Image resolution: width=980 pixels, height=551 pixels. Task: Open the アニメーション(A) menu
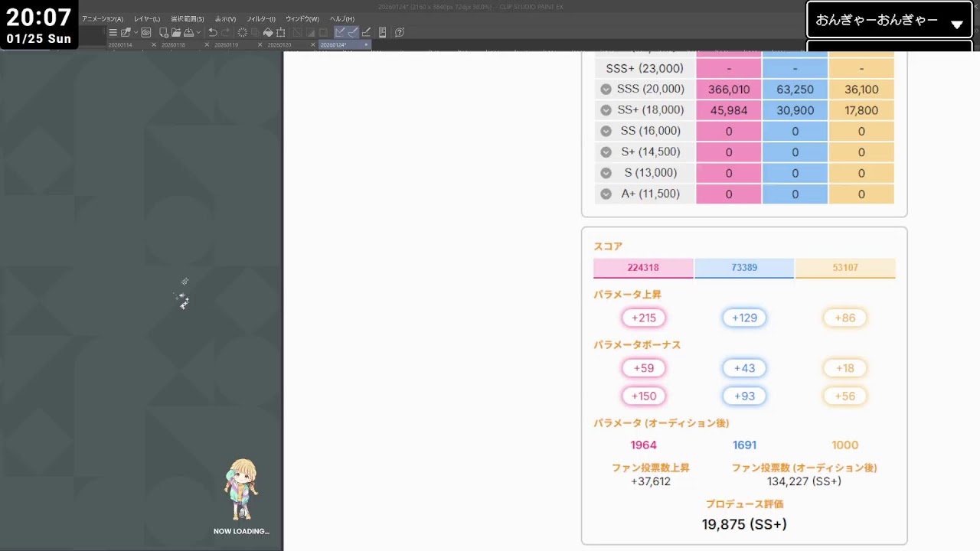click(103, 18)
